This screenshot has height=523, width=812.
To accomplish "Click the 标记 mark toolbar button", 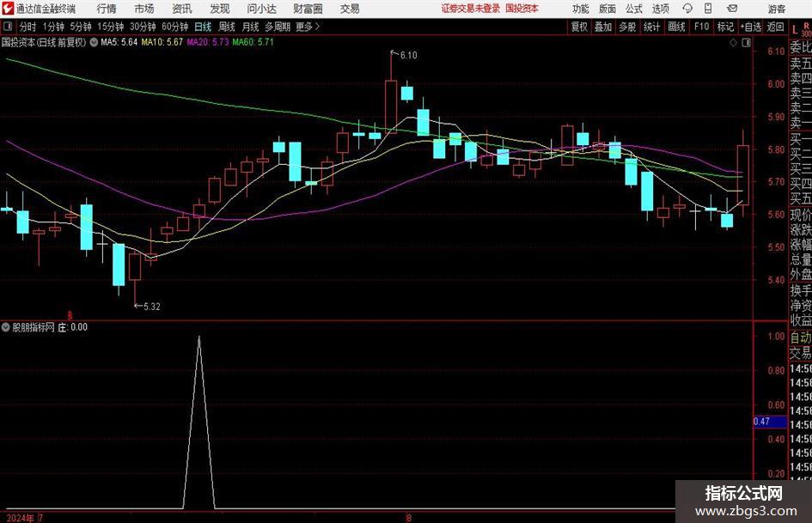I will (x=725, y=27).
